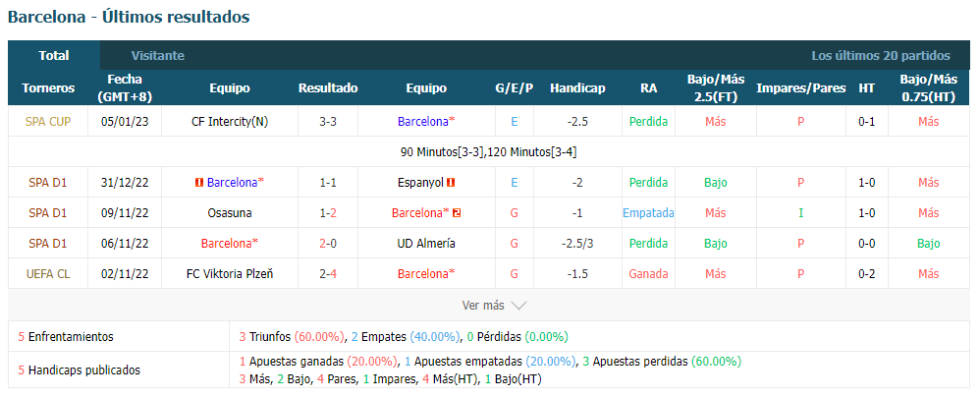Open Los últimos 20 partidos selector

[881, 55]
